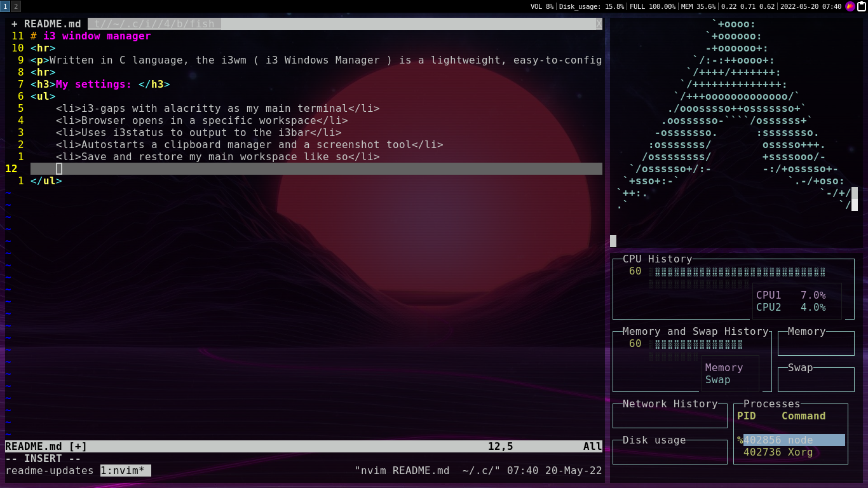Click the Processes panel title
The width and height of the screenshot is (868, 488).
(772, 404)
